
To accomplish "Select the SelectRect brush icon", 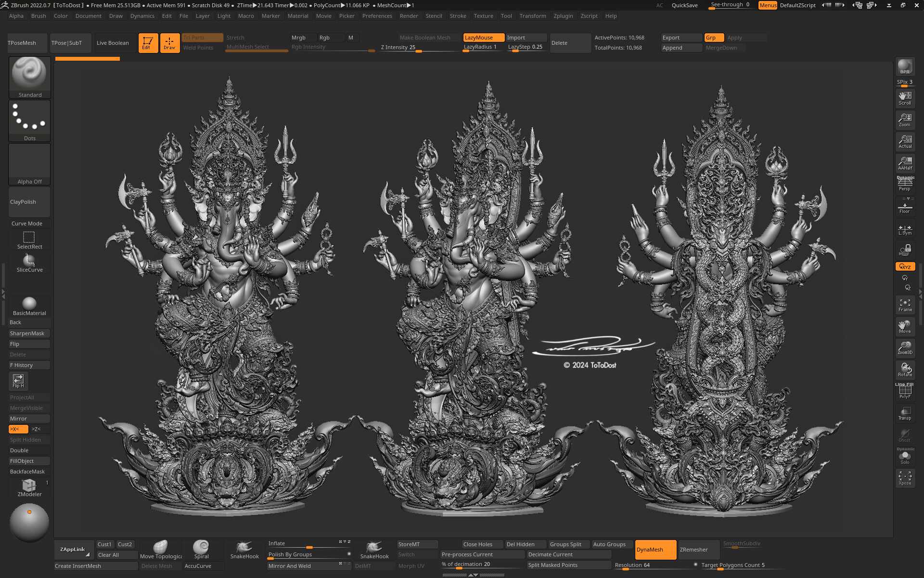I will pos(29,240).
